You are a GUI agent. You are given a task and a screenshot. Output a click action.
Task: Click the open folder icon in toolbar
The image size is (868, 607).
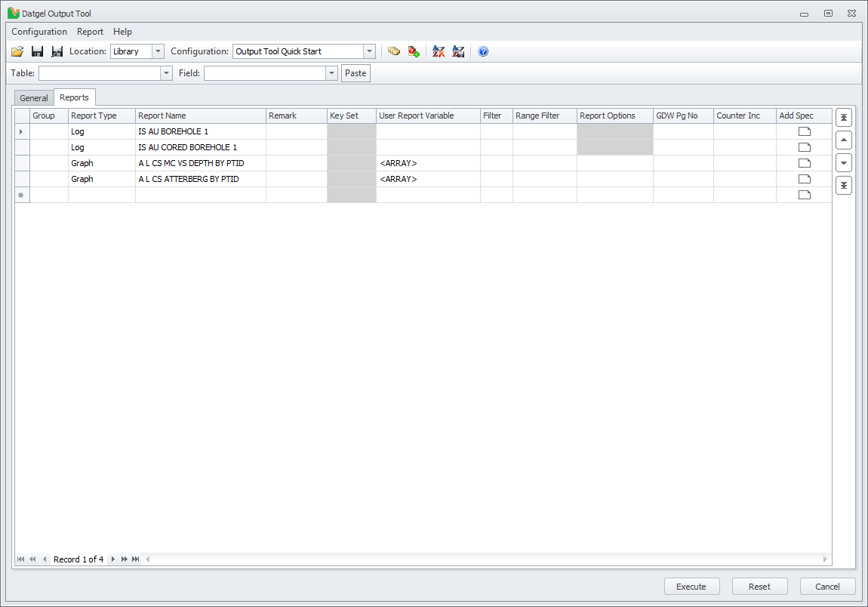tap(17, 51)
